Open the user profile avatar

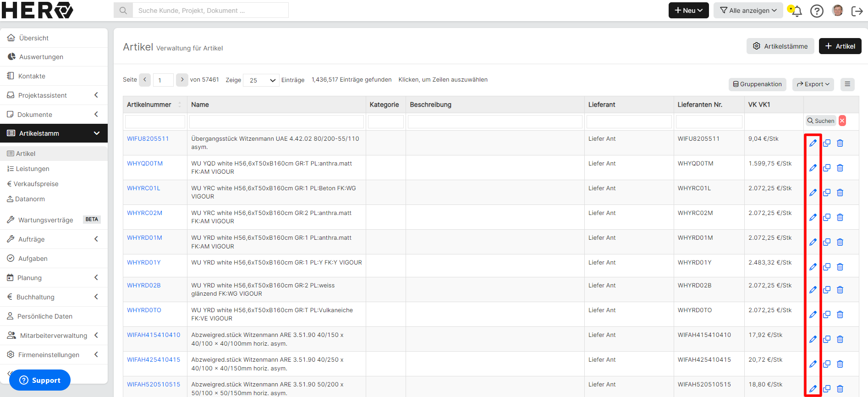(x=838, y=11)
